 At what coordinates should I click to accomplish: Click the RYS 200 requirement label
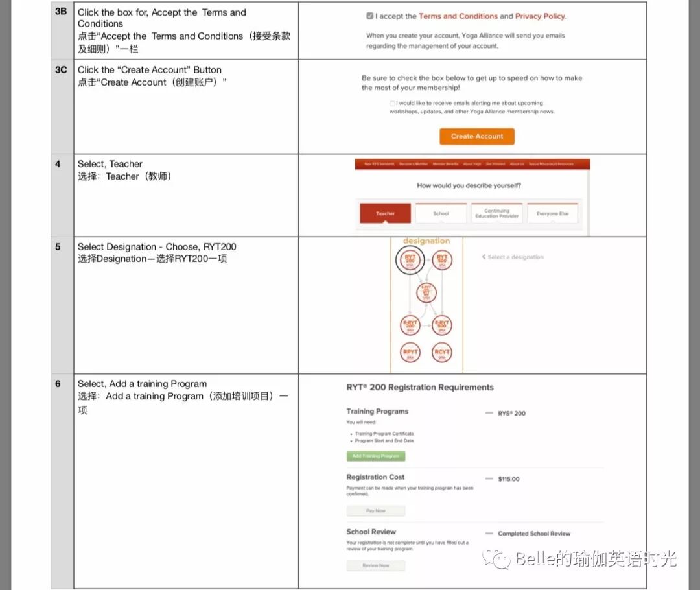[x=511, y=414]
